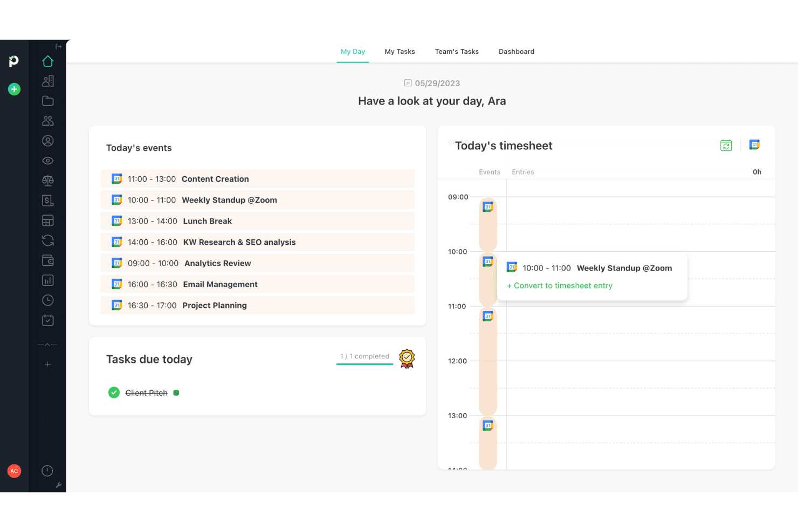Open the table grid icon in sidebar

pos(48,220)
